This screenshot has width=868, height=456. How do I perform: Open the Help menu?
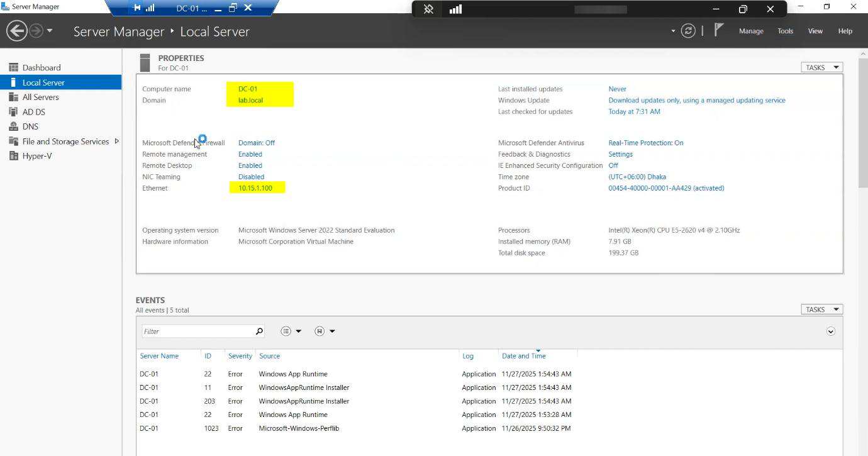(845, 31)
